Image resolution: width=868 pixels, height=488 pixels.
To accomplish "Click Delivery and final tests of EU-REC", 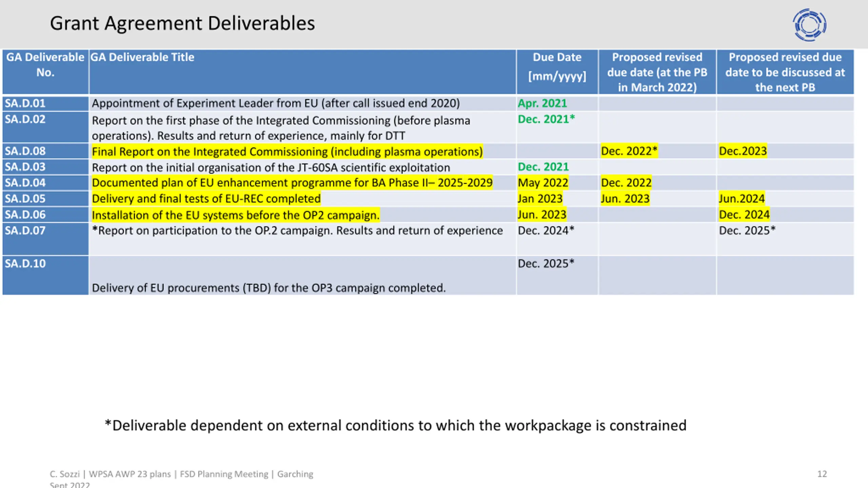I will 206,199.
